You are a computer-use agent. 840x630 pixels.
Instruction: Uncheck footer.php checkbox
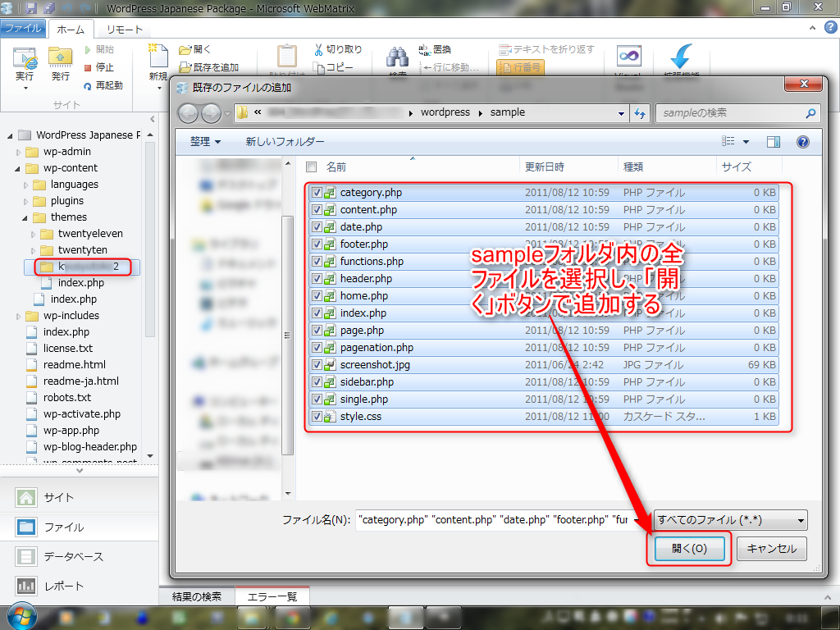point(317,244)
